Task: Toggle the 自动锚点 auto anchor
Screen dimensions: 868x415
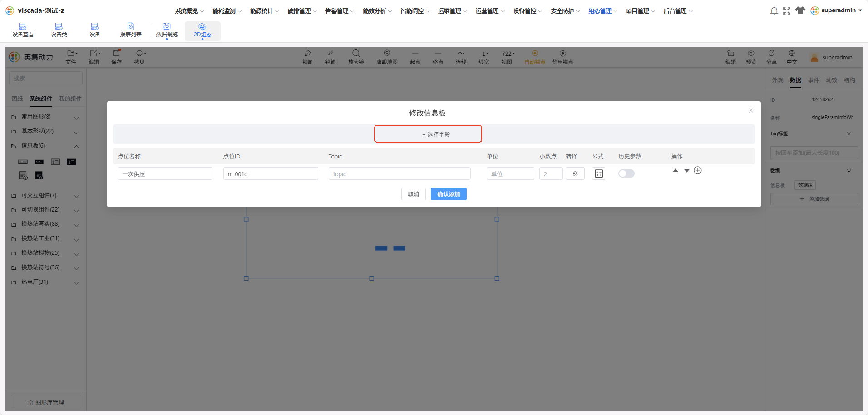Action: 535,57
